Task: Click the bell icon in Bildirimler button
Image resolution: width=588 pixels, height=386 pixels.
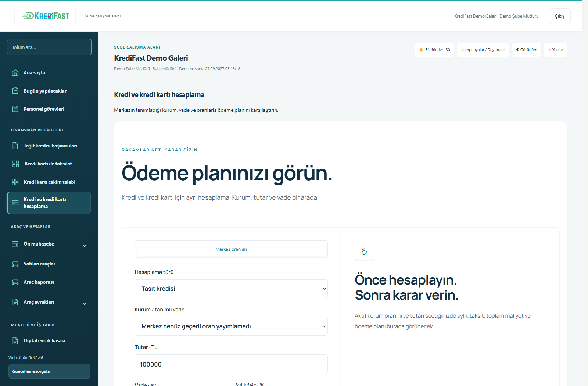Action: pyautogui.click(x=421, y=50)
